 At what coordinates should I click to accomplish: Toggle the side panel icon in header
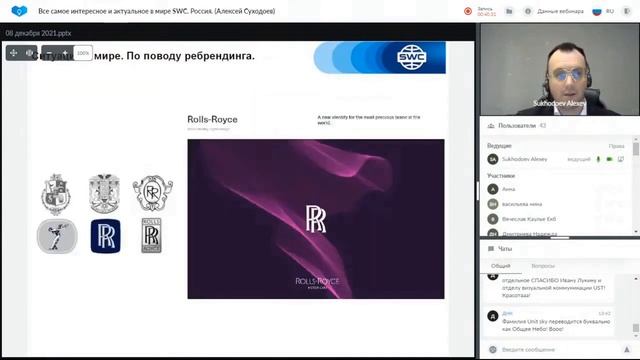coord(627,11)
